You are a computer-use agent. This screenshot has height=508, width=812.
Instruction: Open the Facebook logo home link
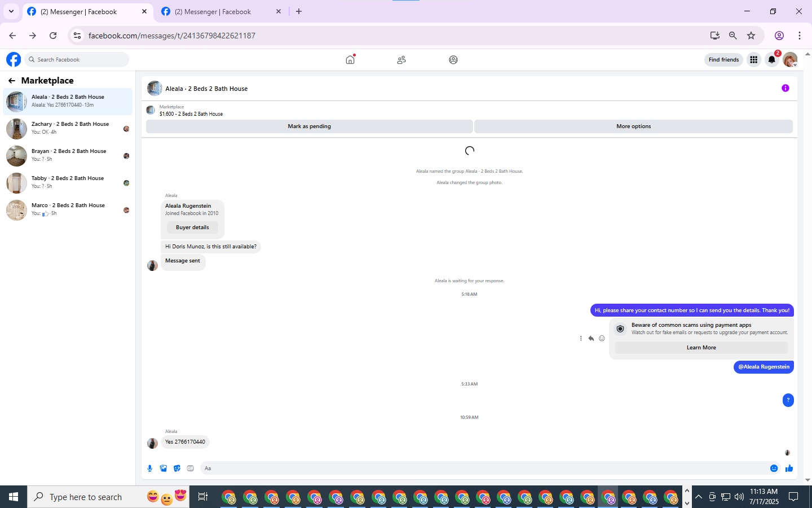click(14, 59)
